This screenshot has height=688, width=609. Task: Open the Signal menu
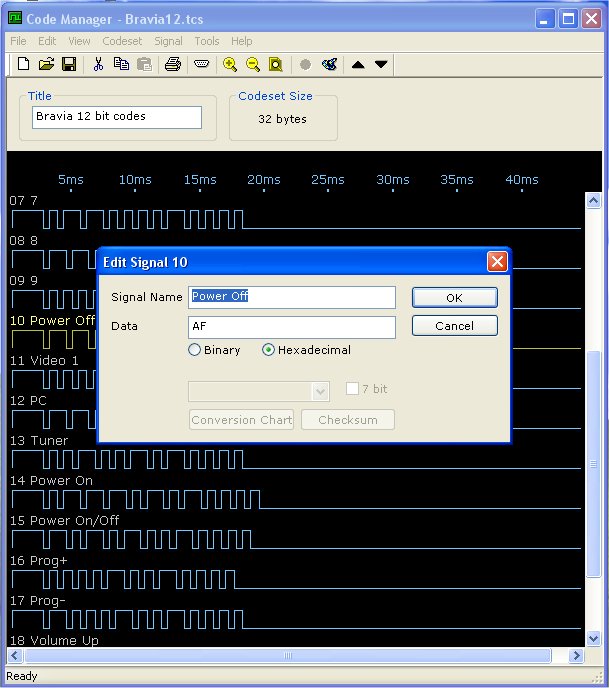tap(168, 41)
